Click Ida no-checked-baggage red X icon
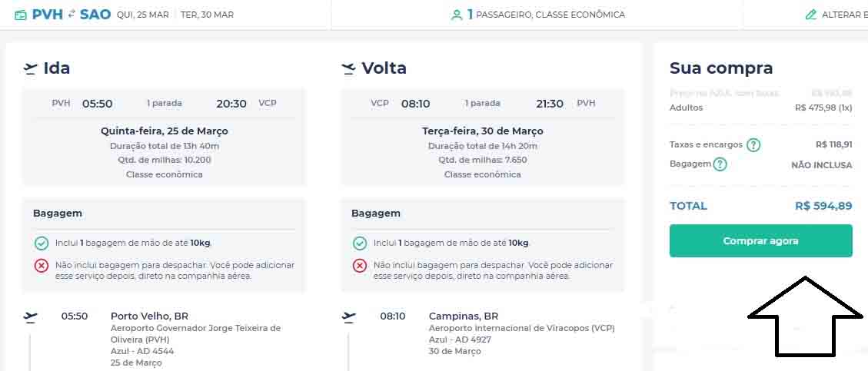Image resolution: width=868 pixels, height=371 pixels. click(x=42, y=266)
